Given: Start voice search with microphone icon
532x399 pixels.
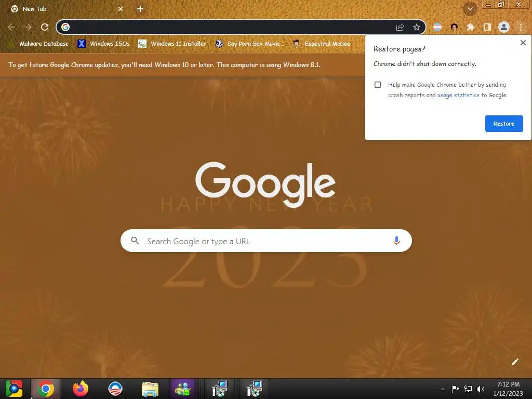Looking at the screenshot, I should point(396,241).
